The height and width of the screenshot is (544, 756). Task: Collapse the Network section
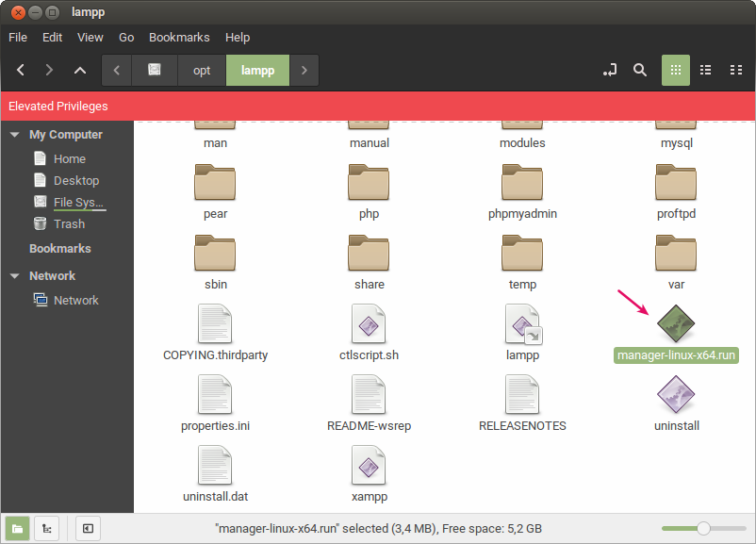13,275
